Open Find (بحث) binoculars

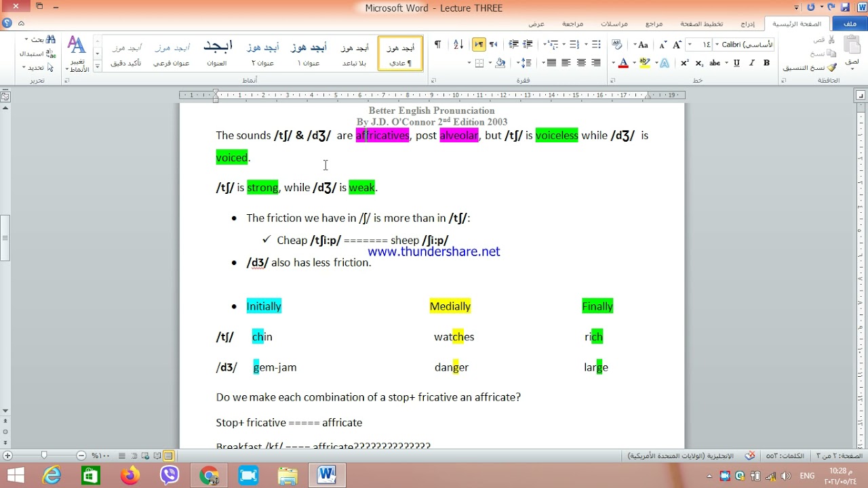[39, 39]
